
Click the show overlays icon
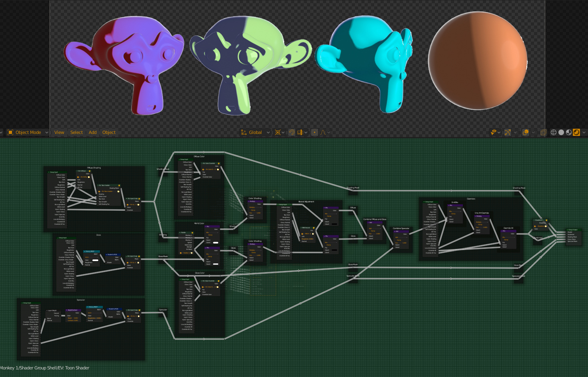pyautogui.click(x=525, y=132)
